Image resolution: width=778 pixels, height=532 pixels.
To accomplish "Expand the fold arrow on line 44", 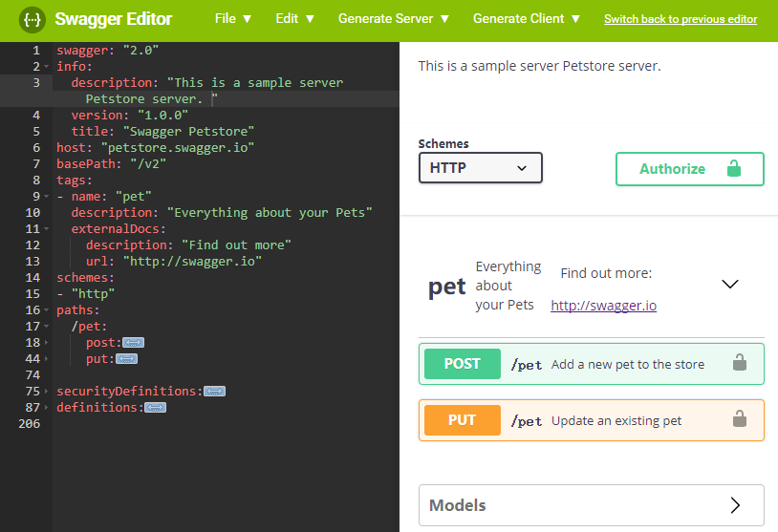I will click(x=47, y=359).
